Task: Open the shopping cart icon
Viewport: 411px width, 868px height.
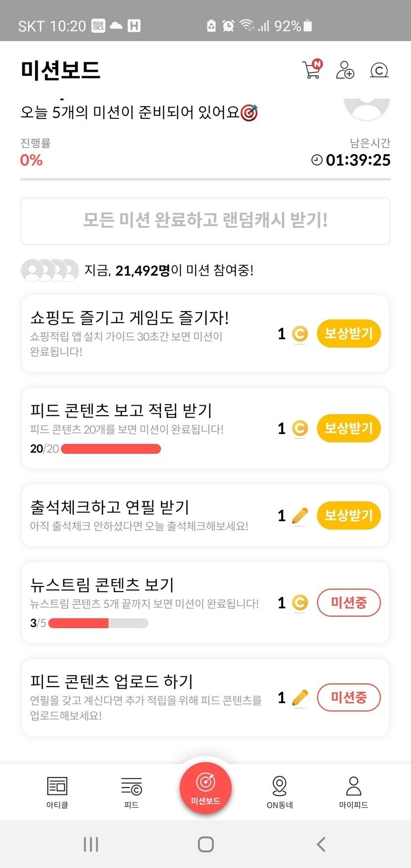Action: 312,70
